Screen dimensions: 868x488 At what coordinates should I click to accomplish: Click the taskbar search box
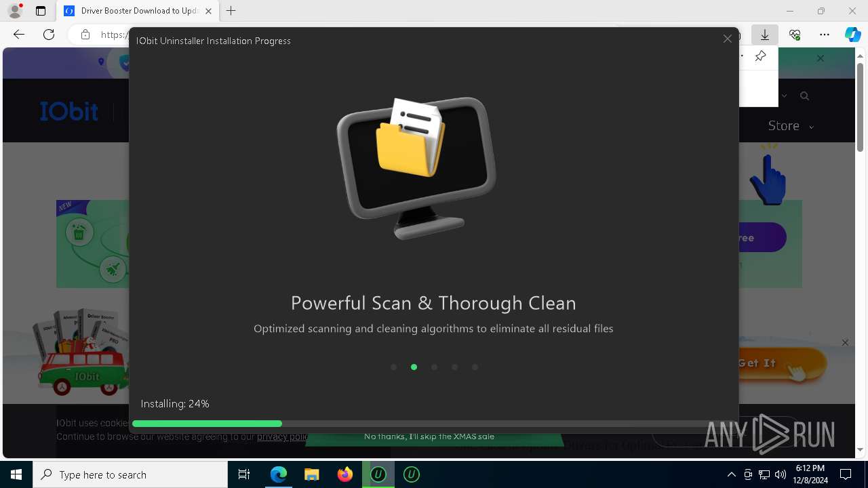point(130,474)
